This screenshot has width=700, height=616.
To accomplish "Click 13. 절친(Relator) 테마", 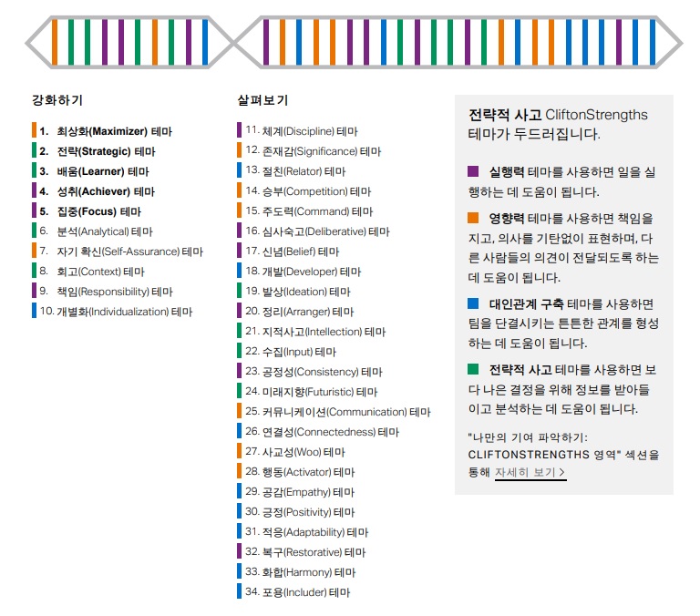I will (292, 171).
